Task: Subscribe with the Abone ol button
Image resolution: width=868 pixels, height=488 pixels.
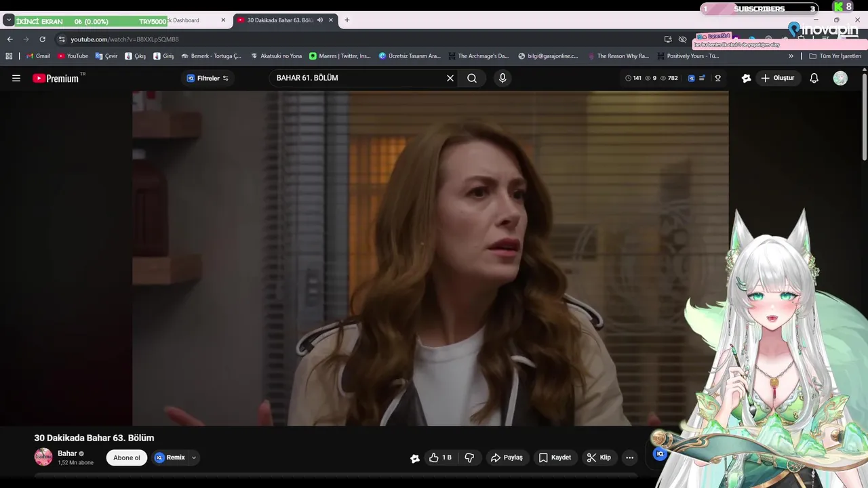Action: (x=127, y=457)
